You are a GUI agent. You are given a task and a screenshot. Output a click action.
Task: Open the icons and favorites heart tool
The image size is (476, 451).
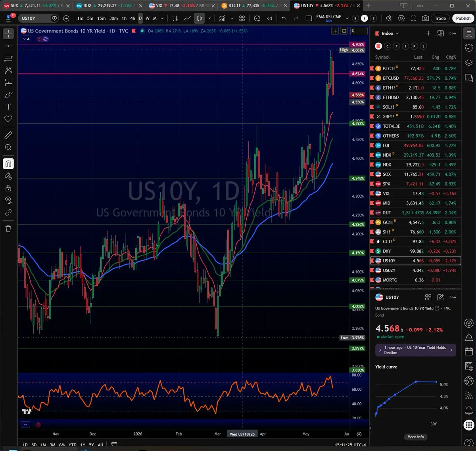coord(8,119)
